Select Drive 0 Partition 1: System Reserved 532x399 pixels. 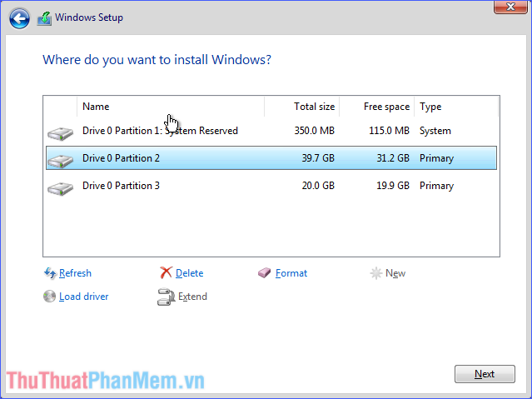click(x=271, y=131)
